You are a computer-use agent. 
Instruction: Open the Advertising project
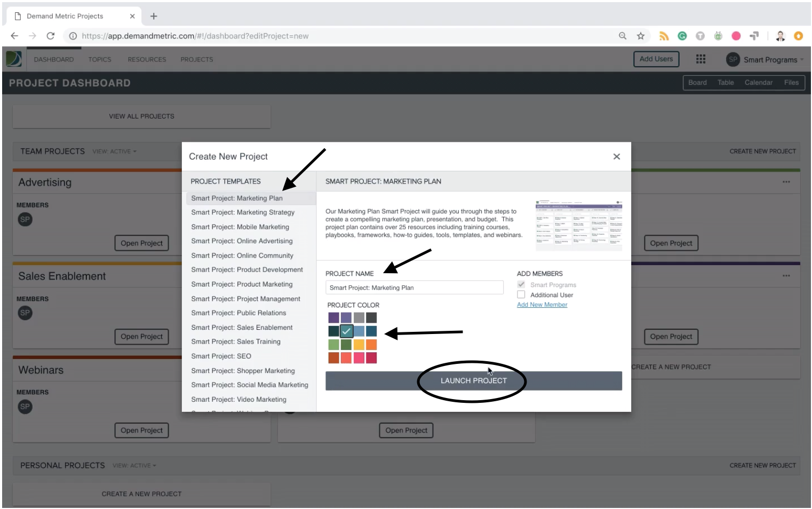point(141,243)
